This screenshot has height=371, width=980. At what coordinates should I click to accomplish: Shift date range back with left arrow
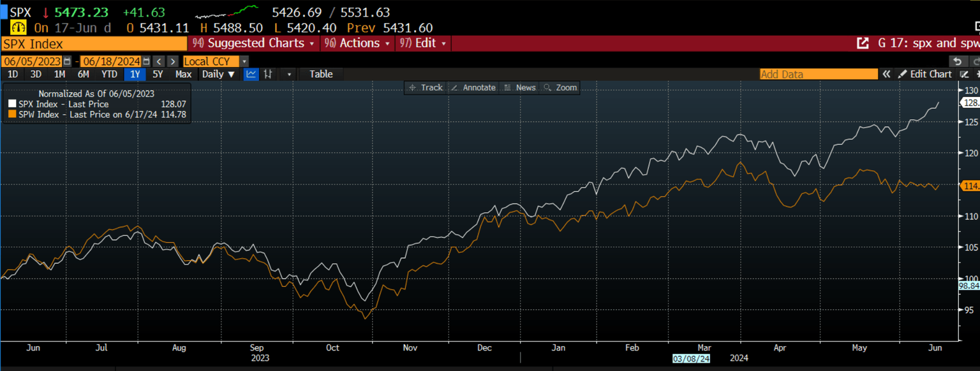(x=160, y=61)
